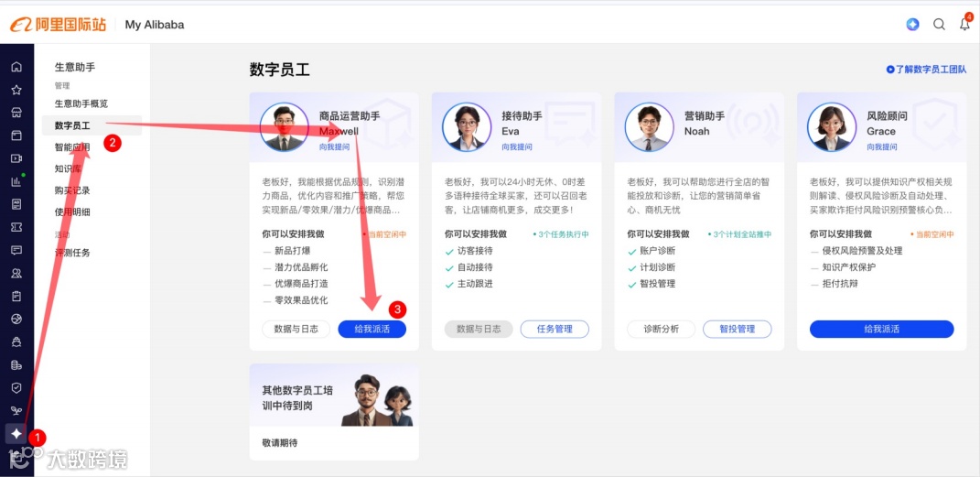980x477 pixels.
Task: Open 知识库 in the side menu
Action: click(68, 168)
